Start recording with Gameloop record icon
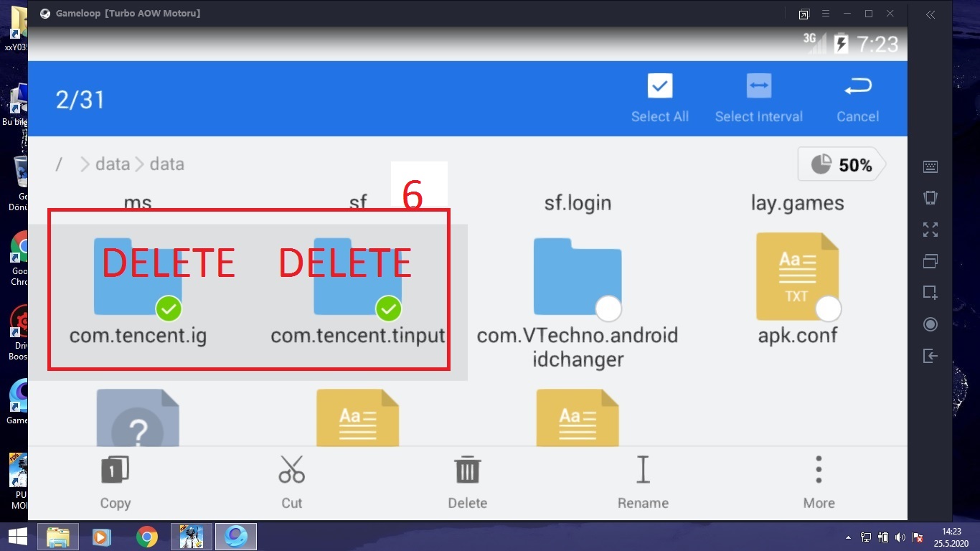This screenshot has height=551, width=980. (x=930, y=324)
